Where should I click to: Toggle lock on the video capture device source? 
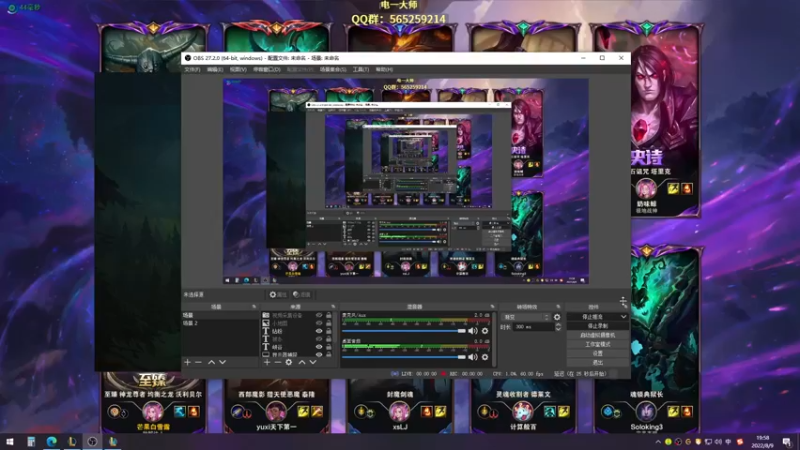click(x=329, y=315)
